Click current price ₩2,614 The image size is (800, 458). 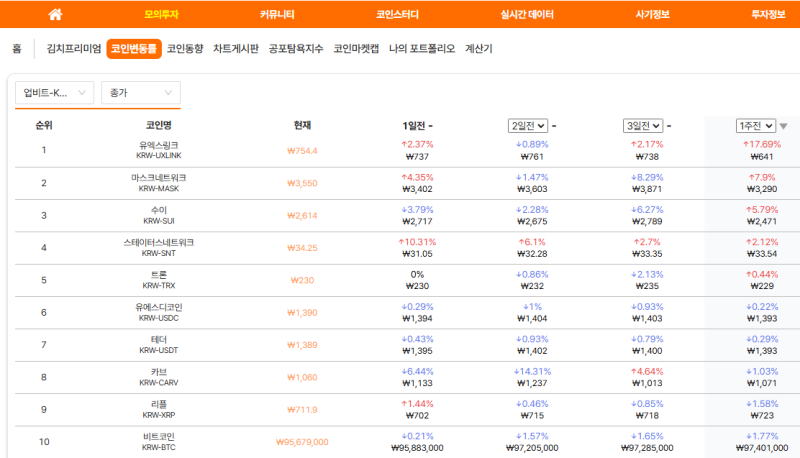tap(302, 216)
